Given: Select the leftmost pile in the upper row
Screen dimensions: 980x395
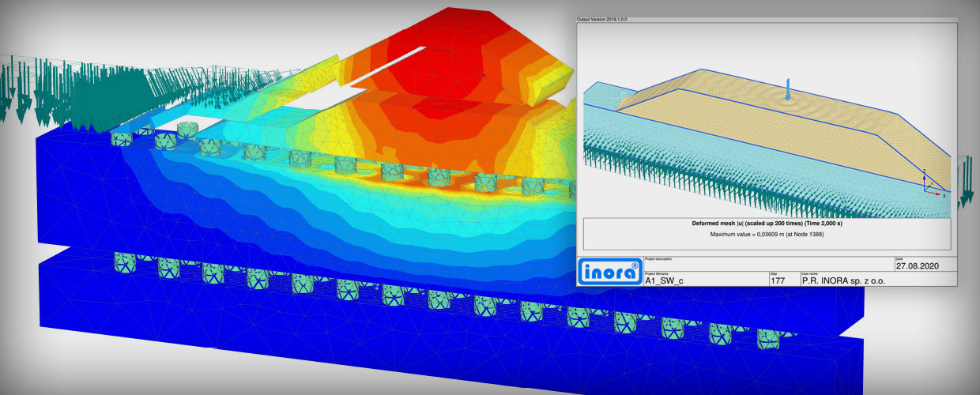Looking at the screenshot, I should (x=122, y=137).
